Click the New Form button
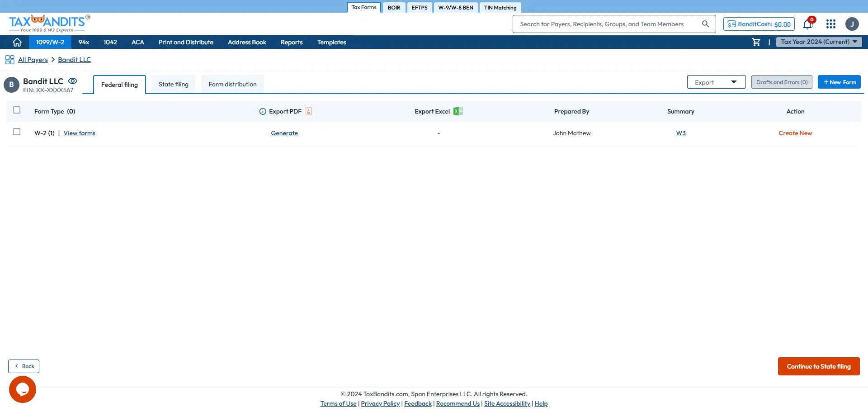 pos(839,82)
